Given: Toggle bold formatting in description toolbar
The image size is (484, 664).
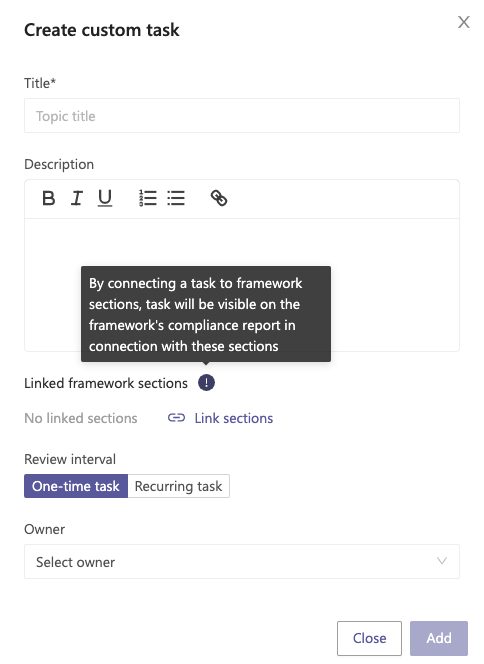Looking at the screenshot, I should (49, 198).
